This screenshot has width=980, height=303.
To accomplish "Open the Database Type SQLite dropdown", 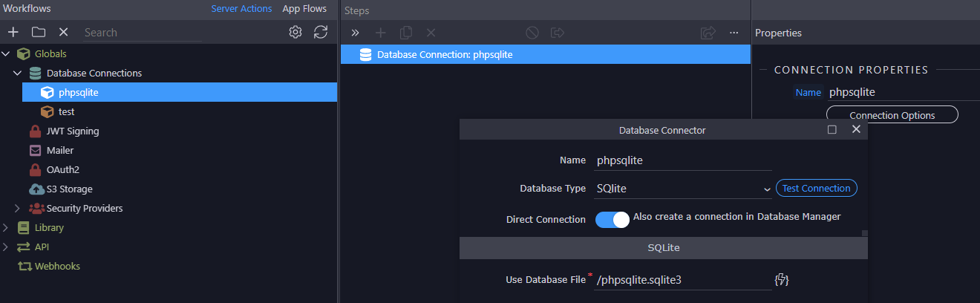I will pos(683,189).
